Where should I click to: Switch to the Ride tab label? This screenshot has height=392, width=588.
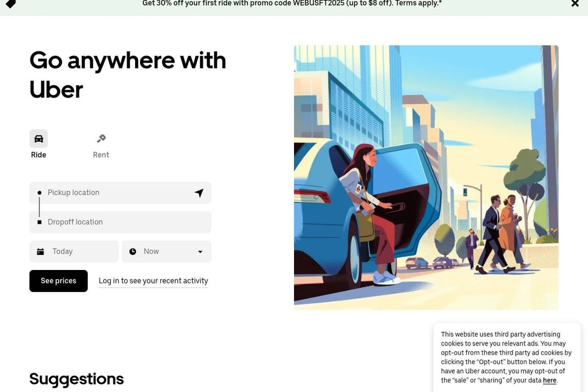tap(39, 155)
